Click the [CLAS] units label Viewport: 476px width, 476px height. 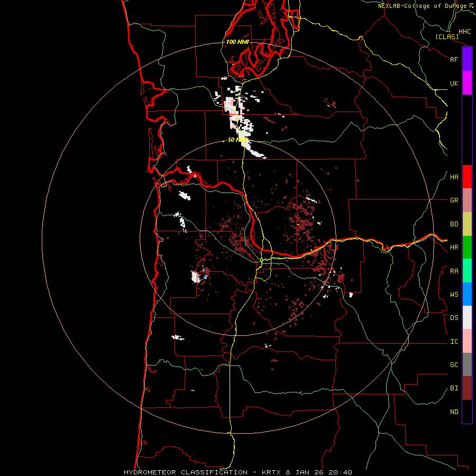point(447,36)
